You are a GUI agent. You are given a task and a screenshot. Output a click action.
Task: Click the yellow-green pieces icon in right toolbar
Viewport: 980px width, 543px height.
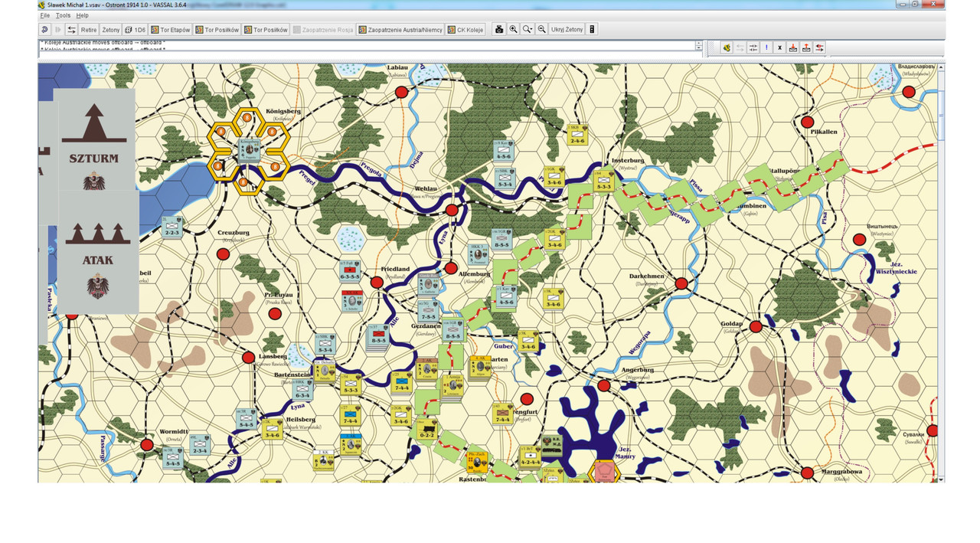(727, 47)
